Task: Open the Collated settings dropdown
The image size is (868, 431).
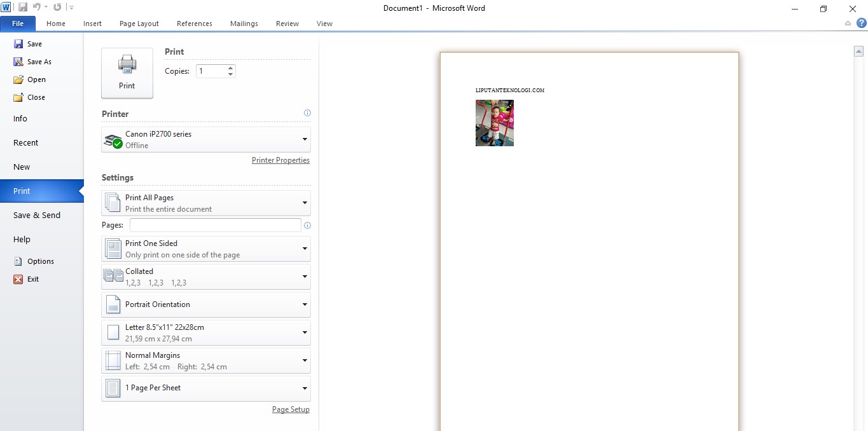Action: pos(305,276)
